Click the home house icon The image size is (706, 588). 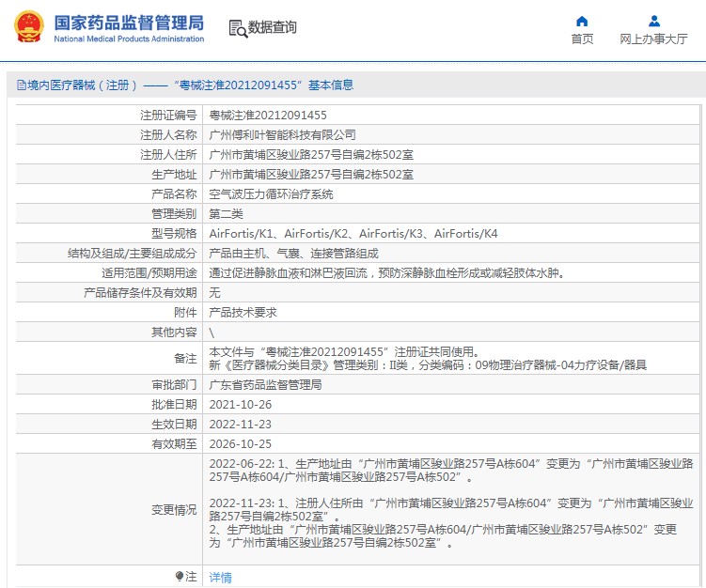point(582,22)
